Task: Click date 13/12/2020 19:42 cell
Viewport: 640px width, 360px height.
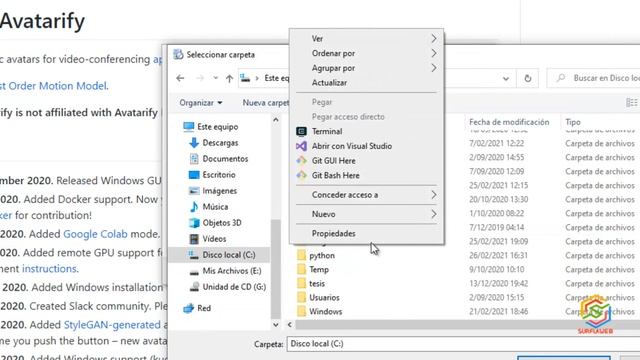Action: pyautogui.click(x=498, y=284)
